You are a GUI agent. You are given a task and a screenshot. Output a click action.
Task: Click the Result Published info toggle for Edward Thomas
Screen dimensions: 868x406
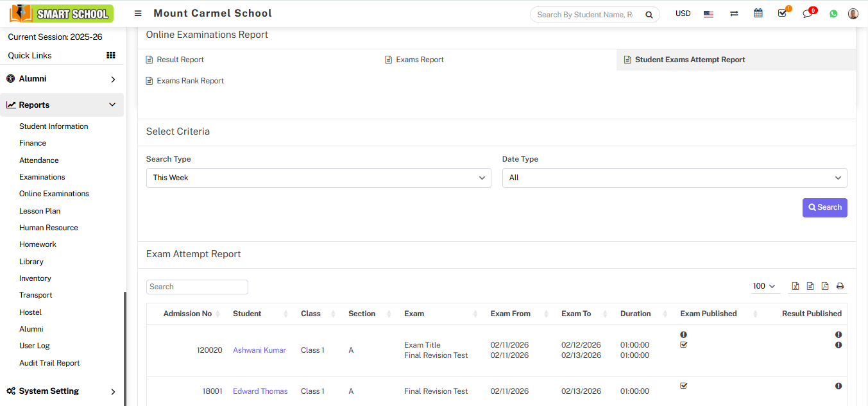pyautogui.click(x=838, y=385)
